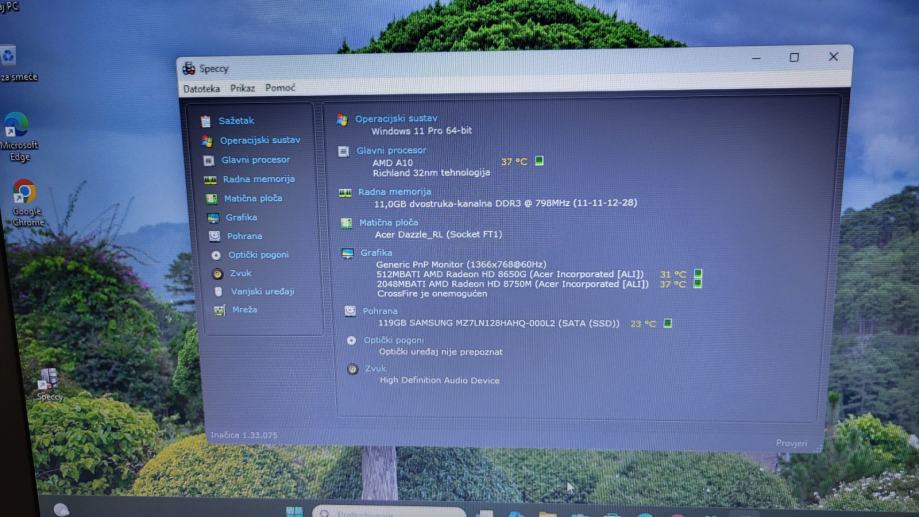
Task: Click the disk icon beside Pohrana in summary
Action: tap(350, 311)
